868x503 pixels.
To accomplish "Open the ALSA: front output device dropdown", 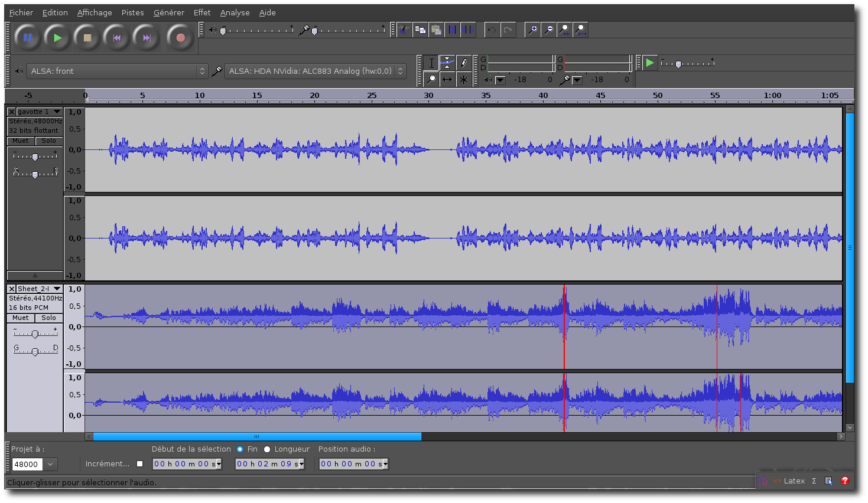I will tap(117, 71).
